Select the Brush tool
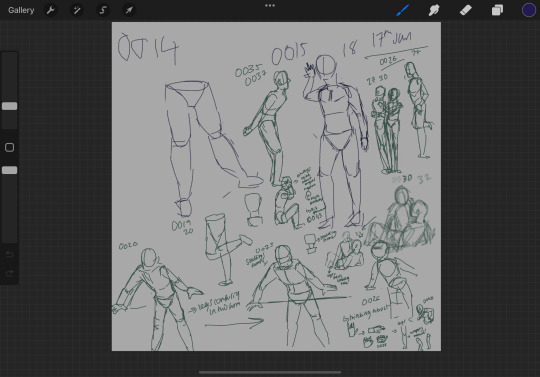Screen dimensions: 540x377 402,10
